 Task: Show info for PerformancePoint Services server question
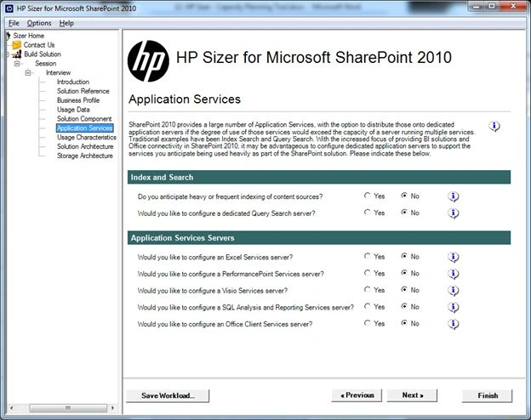(x=453, y=274)
